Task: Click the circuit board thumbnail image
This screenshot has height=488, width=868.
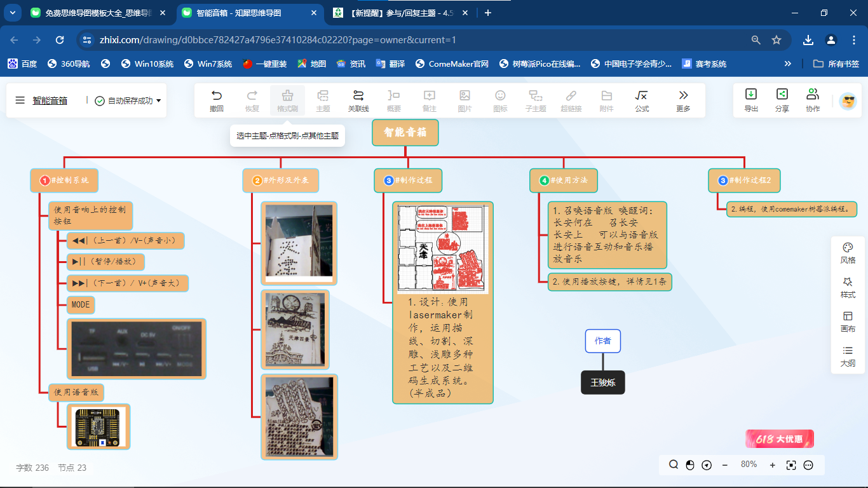Action: (x=98, y=426)
